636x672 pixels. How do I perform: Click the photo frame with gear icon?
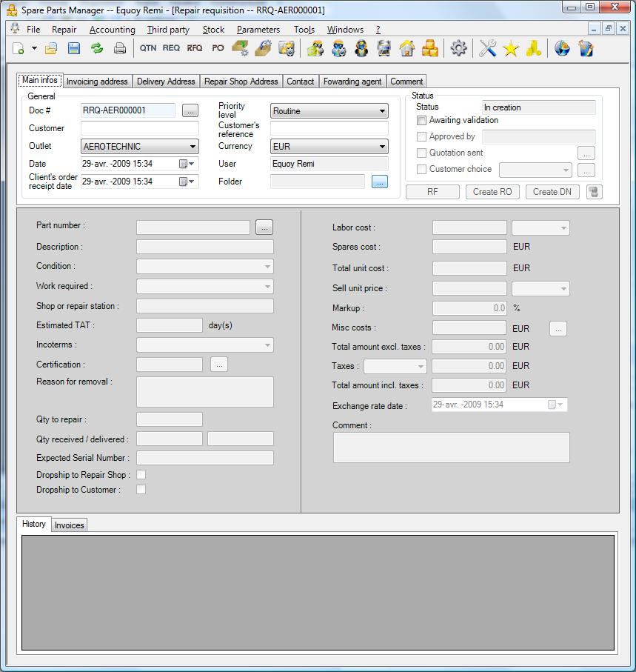287,48
